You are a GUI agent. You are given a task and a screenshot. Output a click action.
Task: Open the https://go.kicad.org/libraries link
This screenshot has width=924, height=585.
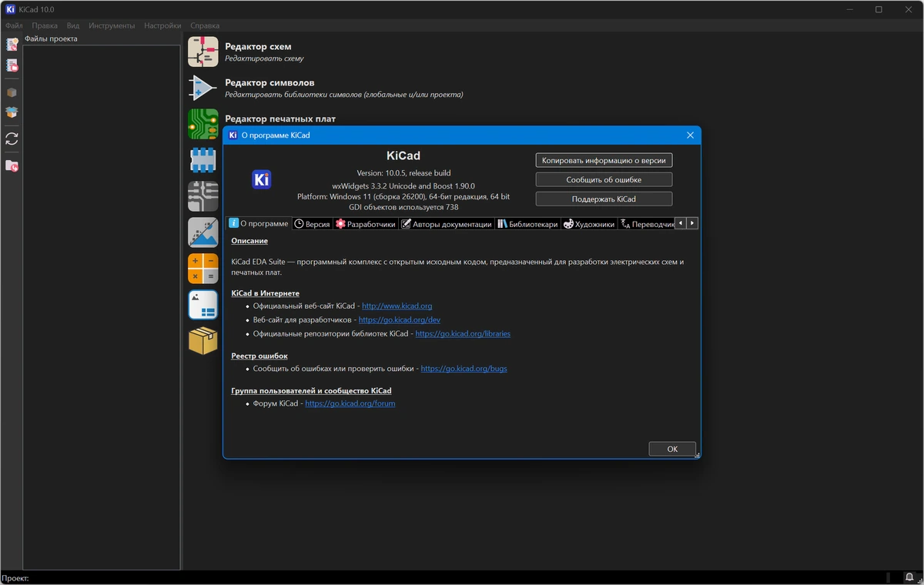click(x=463, y=333)
